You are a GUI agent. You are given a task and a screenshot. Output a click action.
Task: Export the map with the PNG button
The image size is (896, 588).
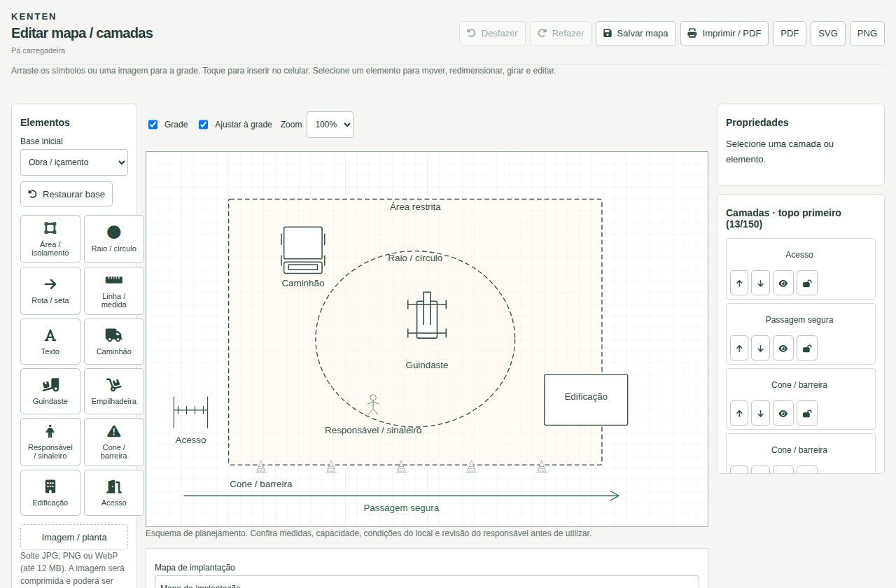point(867,34)
